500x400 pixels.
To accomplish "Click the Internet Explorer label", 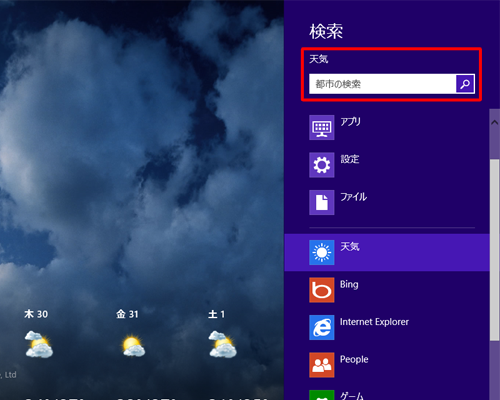I will pos(374,322).
